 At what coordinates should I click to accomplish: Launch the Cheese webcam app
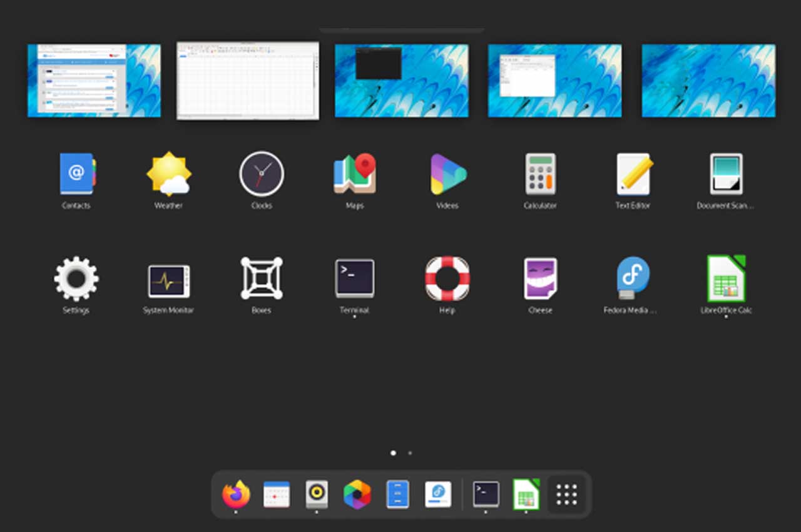(540, 279)
